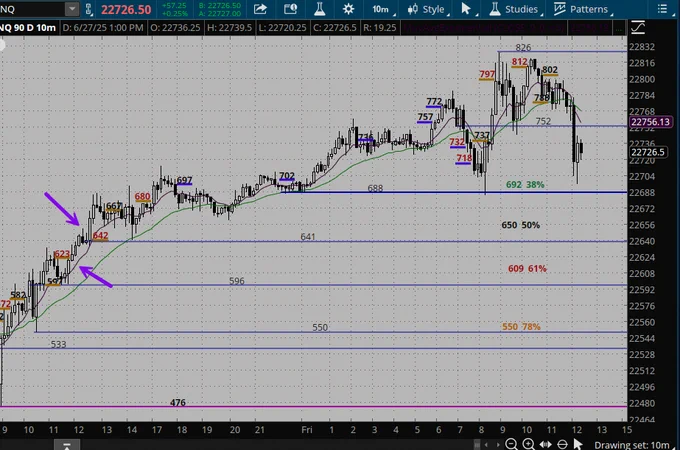
Task: Open the alert bubble icon in toolbar
Action: pos(290,9)
